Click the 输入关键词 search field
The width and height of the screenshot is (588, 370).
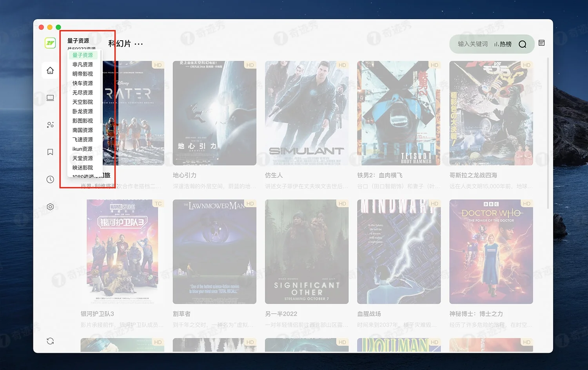473,44
